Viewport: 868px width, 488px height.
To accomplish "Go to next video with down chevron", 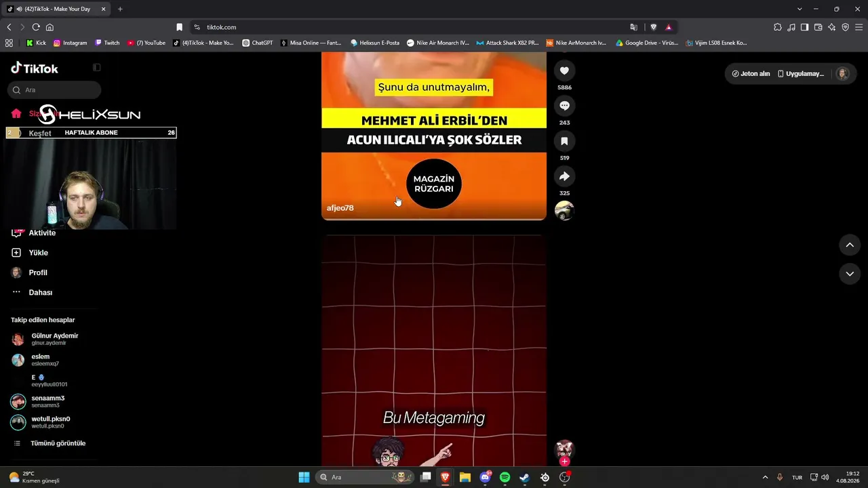I will click(850, 273).
